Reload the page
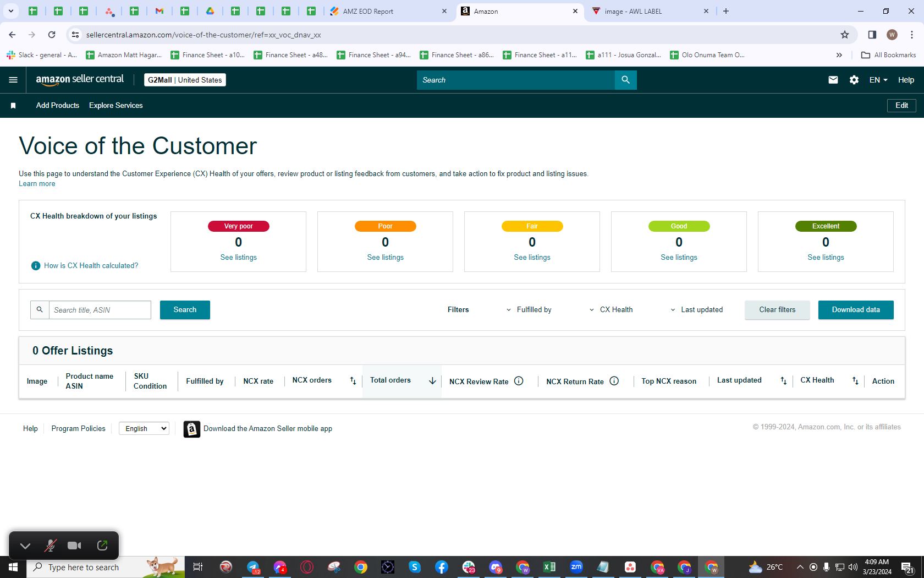Image resolution: width=924 pixels, height=578 pixels. 52,35
